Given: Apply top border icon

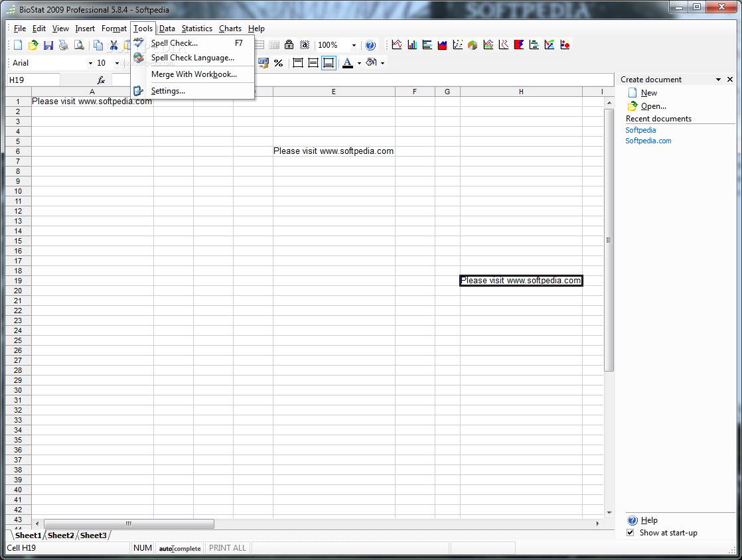Looking at the screenshot, I should [x=297, y=63].
